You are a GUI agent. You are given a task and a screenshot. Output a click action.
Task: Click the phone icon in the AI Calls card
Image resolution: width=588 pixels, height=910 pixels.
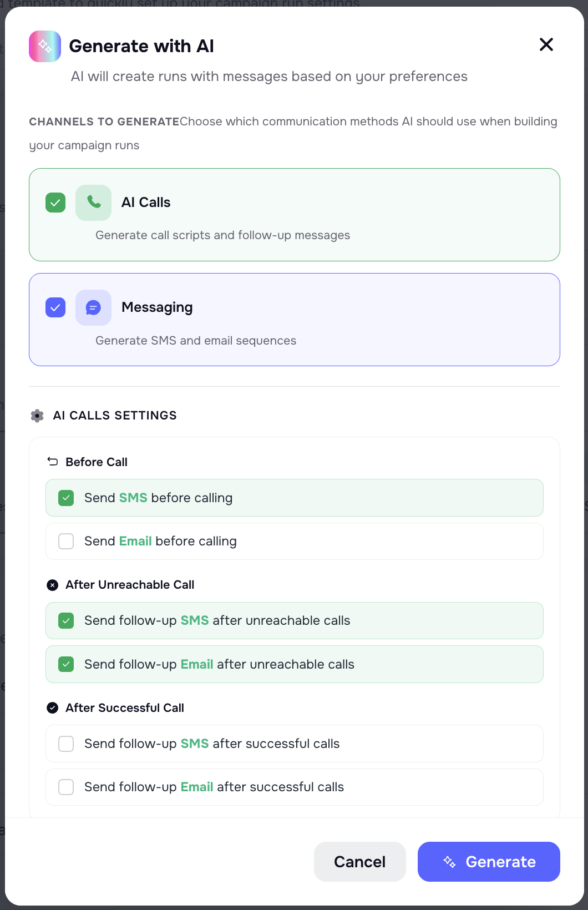point(93,203)
